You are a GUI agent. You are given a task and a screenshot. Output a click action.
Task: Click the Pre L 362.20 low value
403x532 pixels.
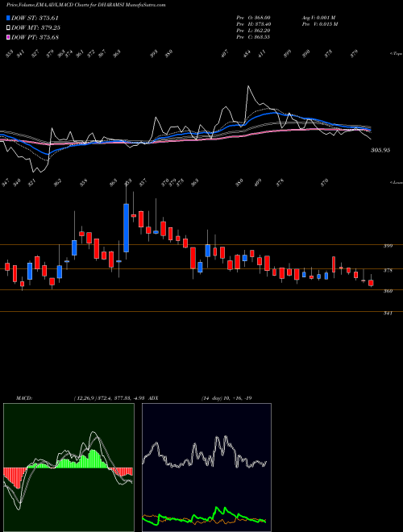click(x=253, y=31)
